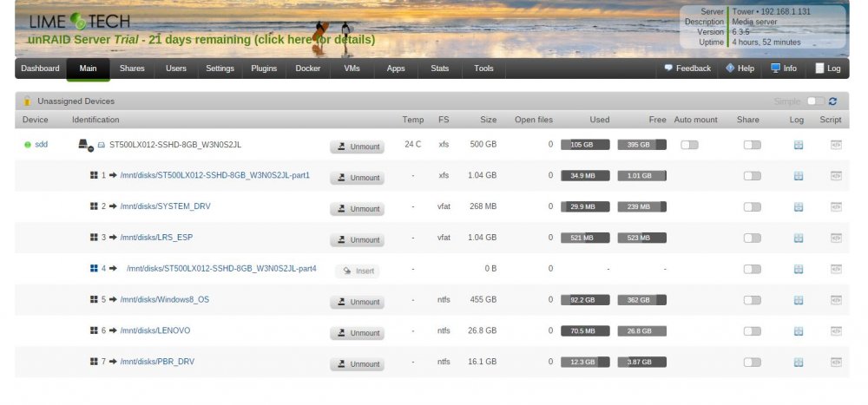Screen dimensions: 868x405
Task: Toggle the Simple view switch
Action: click(816, 101)
